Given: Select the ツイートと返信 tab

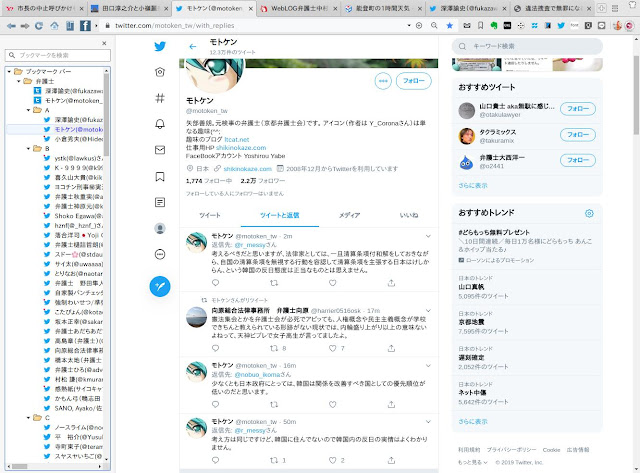Looking at the screenshot, I should click(x=280, y=215).
